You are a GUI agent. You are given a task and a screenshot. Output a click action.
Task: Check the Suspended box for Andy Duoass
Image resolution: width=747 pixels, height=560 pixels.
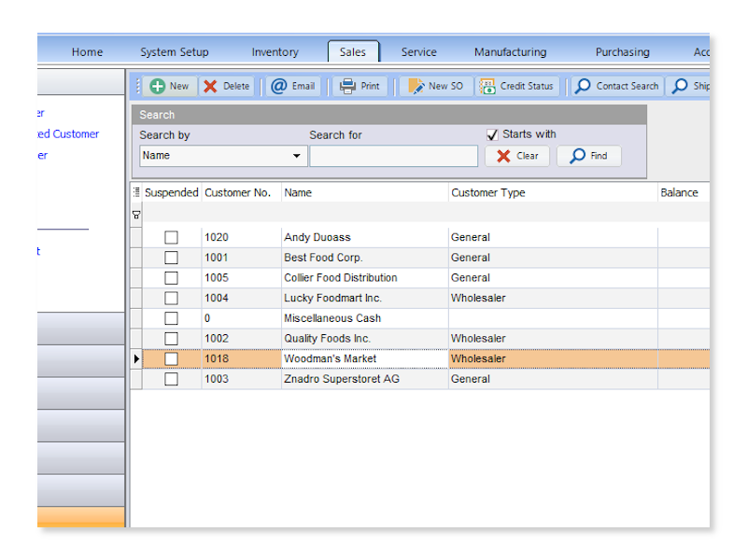click(171, 236)
